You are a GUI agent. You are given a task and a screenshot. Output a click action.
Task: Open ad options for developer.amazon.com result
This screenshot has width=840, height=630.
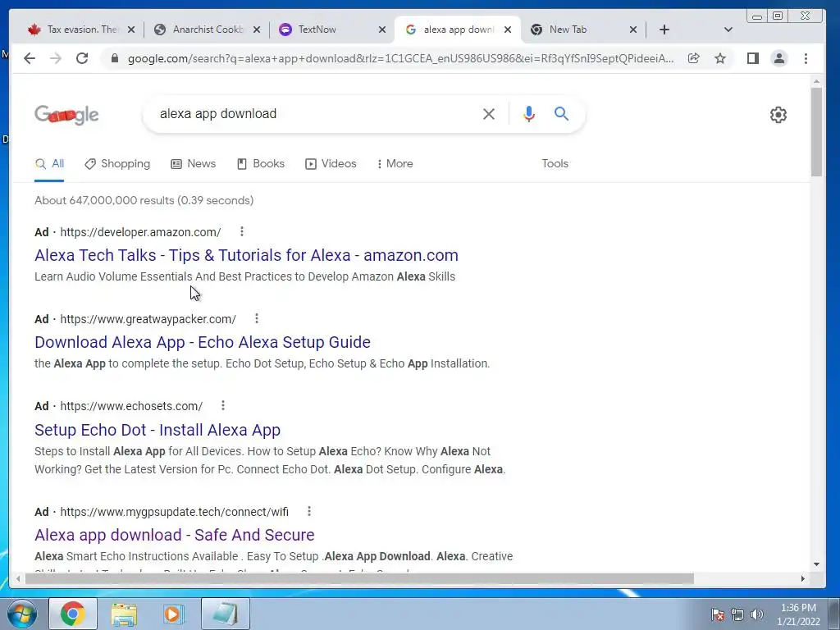[x=242, y=231]
